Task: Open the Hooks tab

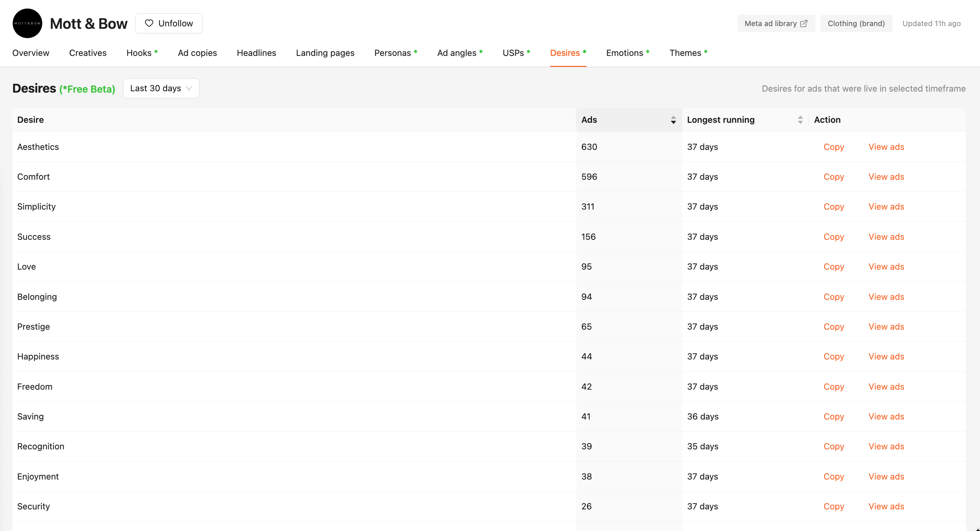Action: pos(139,53)
